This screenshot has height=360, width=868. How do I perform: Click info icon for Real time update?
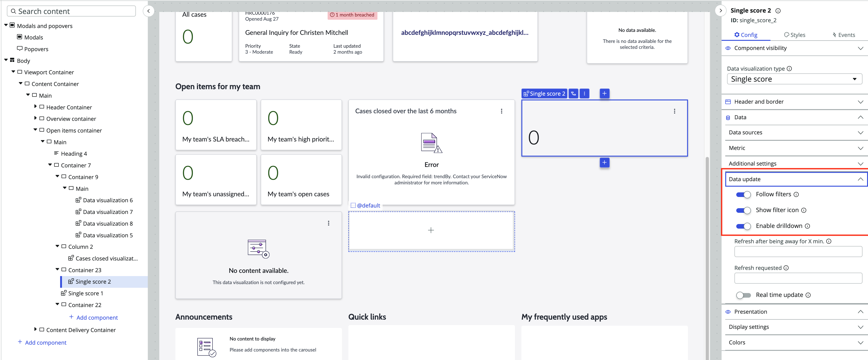[808, 295]
